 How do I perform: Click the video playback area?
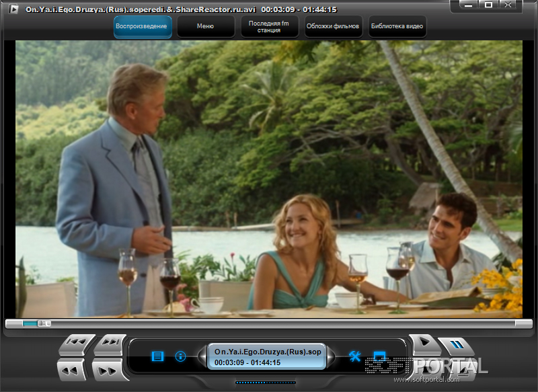tap(269, 179)
